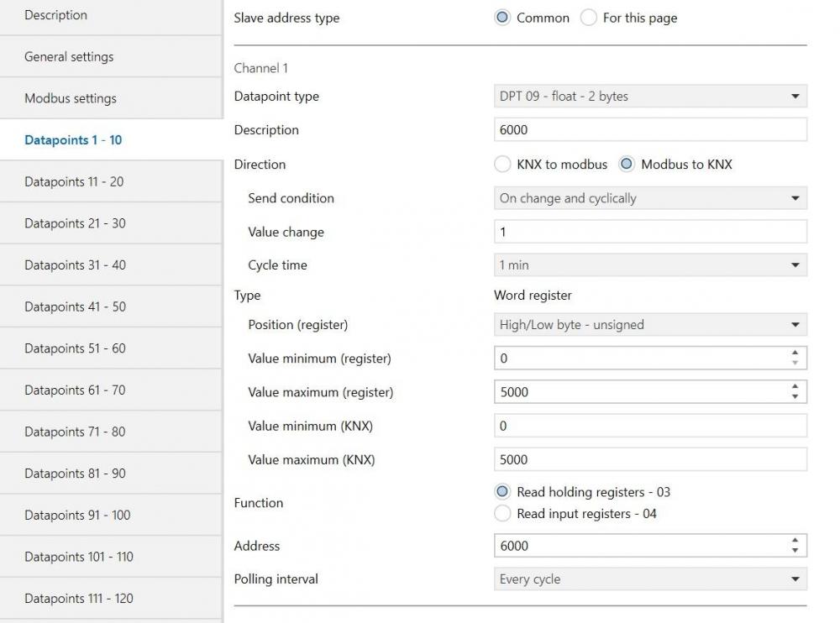Expand the Send condition dropdown
This screenshot has height=623, width=840.
pyautogui.click(x=649, y=199)
